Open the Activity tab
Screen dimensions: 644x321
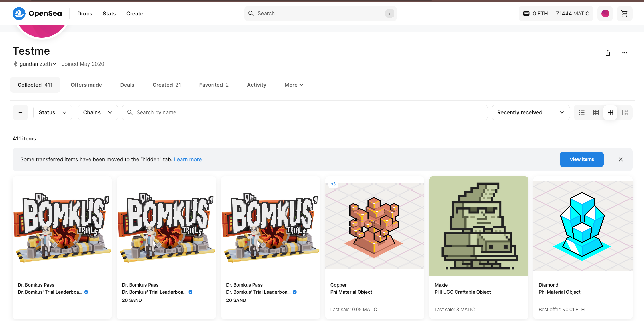click(x=256, y=85)
